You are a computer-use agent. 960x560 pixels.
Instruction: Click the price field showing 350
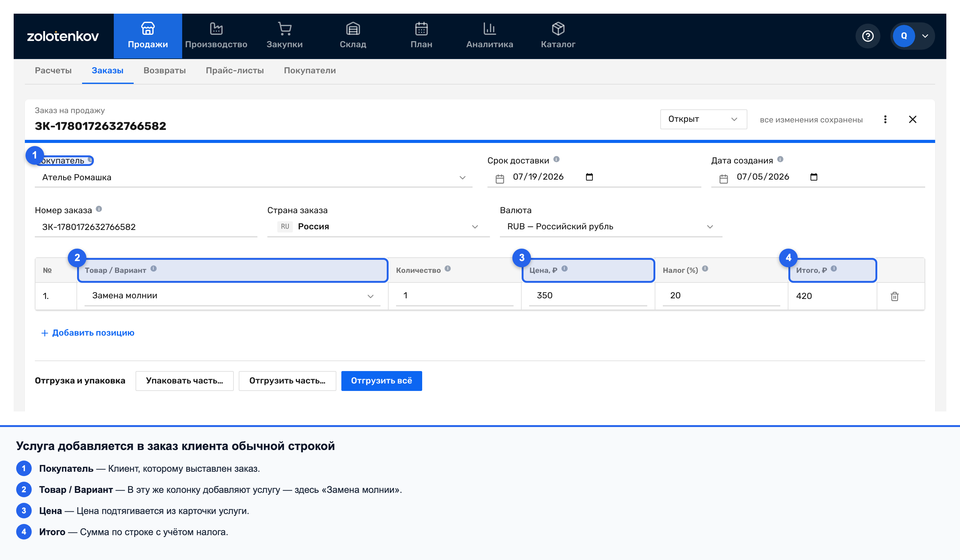click(x=588, y=296)
